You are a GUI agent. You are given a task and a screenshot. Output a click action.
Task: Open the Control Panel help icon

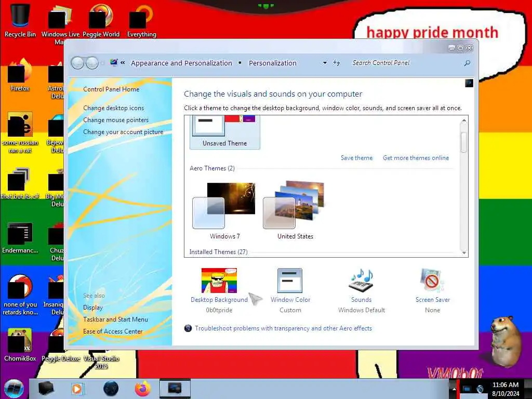click(x=469, y=83)
